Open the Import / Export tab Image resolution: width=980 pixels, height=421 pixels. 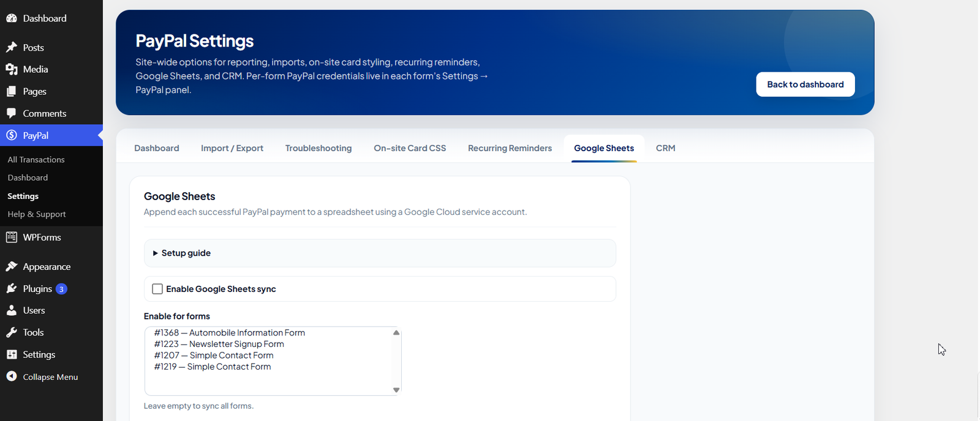232,148
